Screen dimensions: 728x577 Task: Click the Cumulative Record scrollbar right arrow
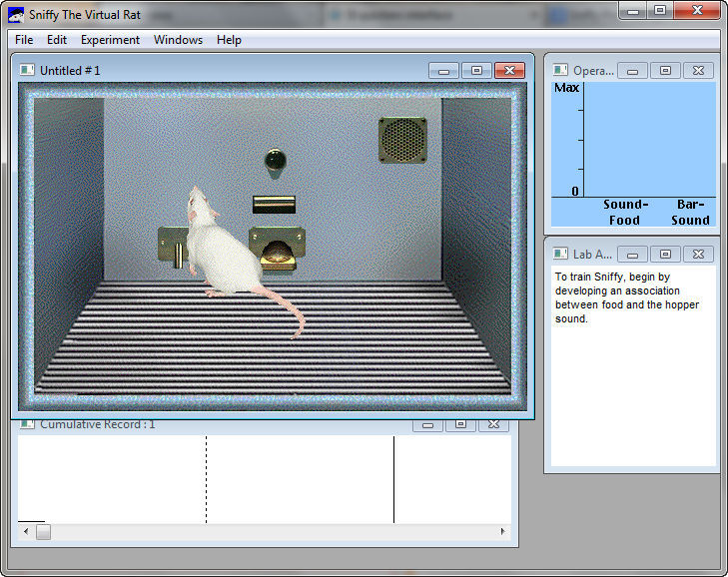(503, 531)
